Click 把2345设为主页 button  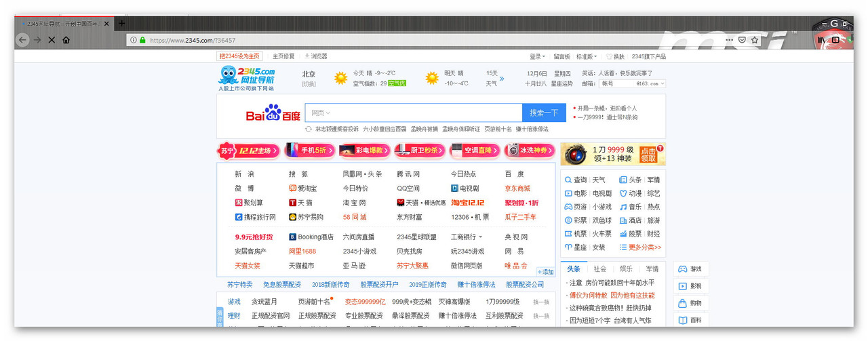(x=239, y=56)
